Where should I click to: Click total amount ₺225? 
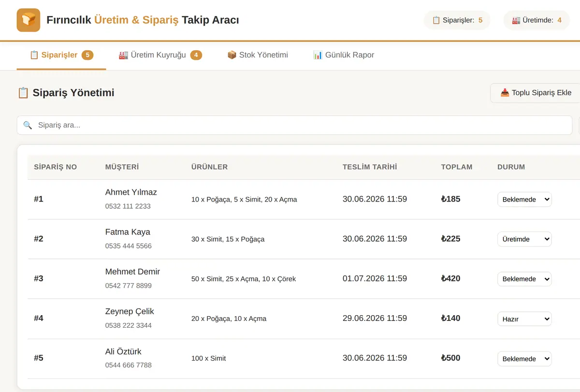point(450,239)
